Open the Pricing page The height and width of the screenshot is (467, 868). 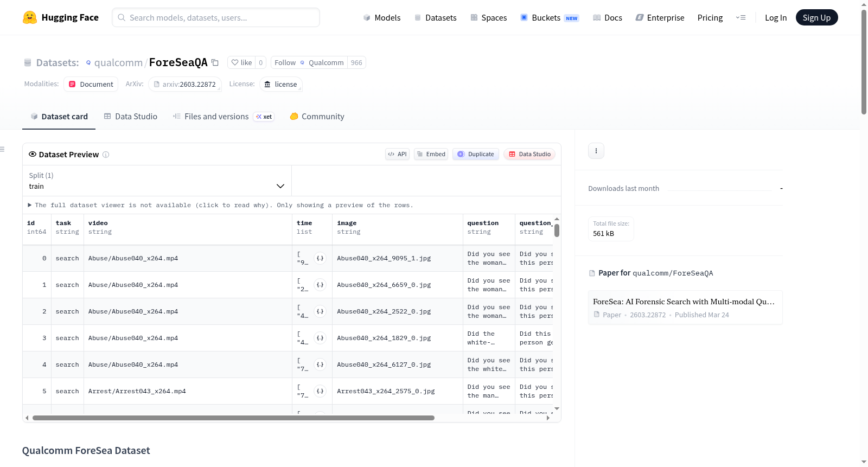click(x=710, y=17)
